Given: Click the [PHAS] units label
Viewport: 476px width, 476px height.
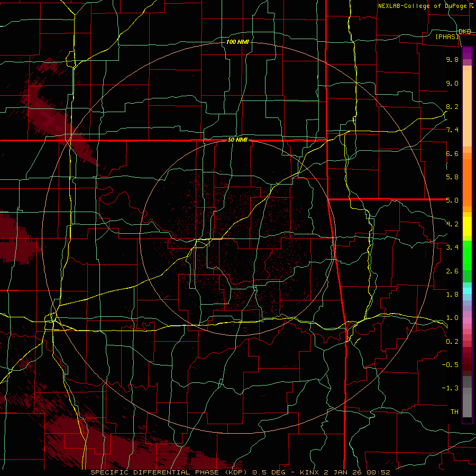Looking at the screenshot, I should point(447,37).
